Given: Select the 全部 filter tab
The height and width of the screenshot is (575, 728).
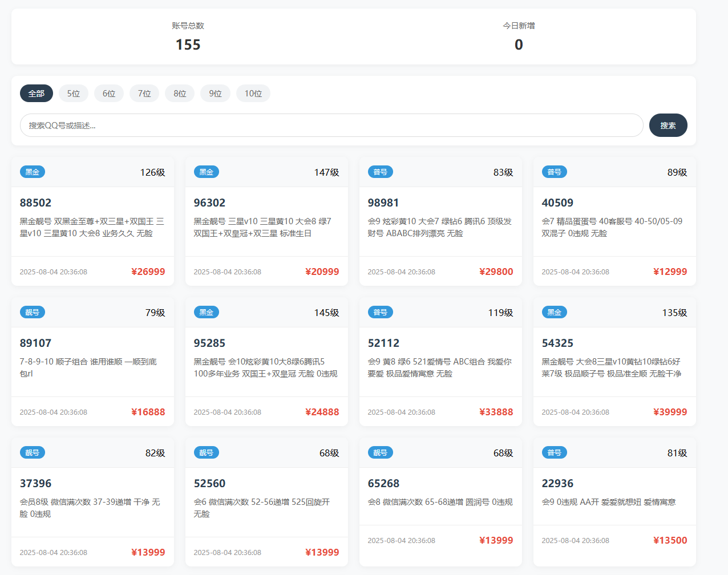Looking at the screenshot, I should 37,94.
